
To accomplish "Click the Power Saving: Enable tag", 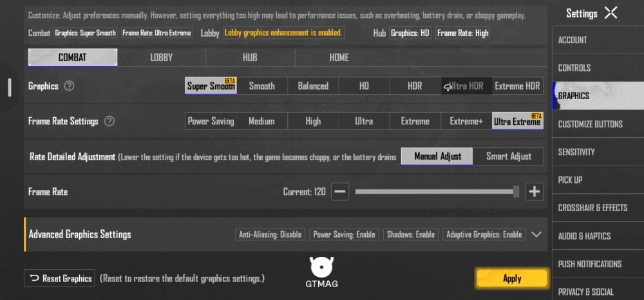I will (x=344, y=234).
